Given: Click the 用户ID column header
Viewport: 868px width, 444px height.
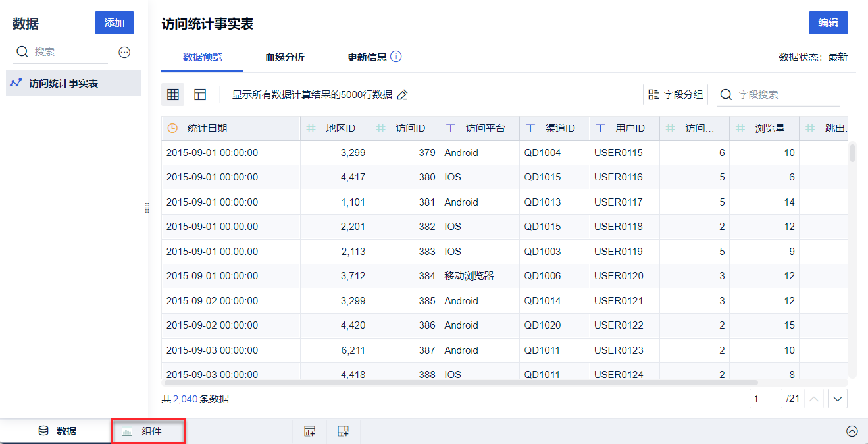Looking at the screenshot, I should point(625,128).
